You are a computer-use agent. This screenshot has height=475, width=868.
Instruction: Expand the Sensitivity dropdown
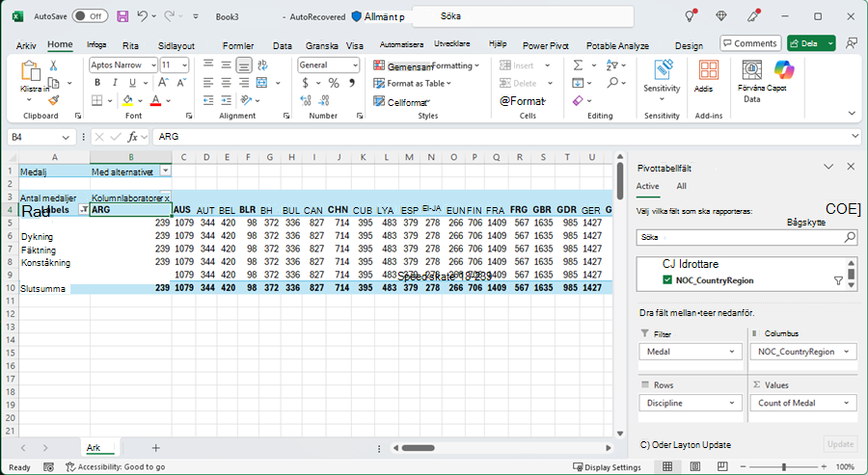click(662, 99)
